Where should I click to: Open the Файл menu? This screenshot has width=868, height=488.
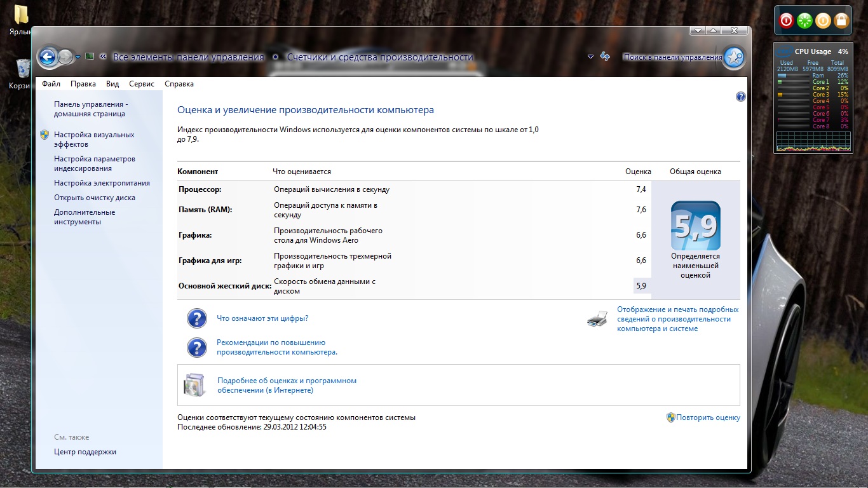point(51,84)
